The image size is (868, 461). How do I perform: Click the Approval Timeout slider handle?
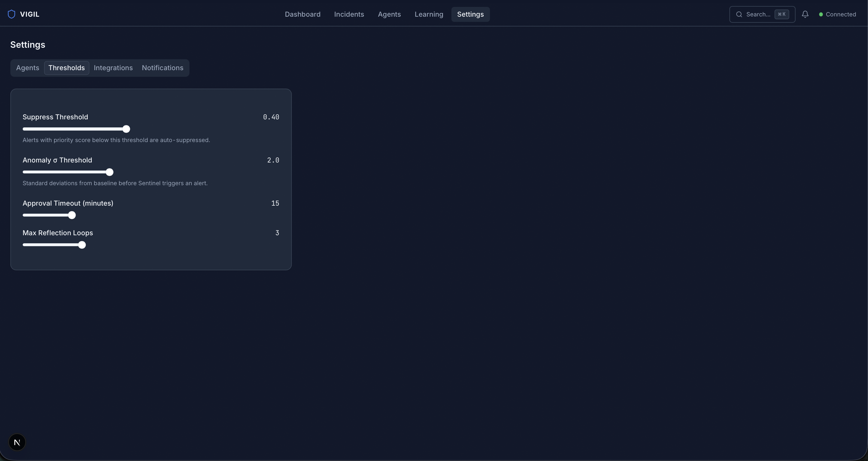(72, 215)
